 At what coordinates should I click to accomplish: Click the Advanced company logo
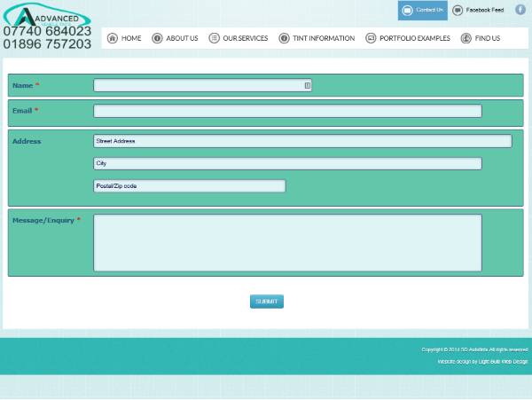[x=44, y=15]
